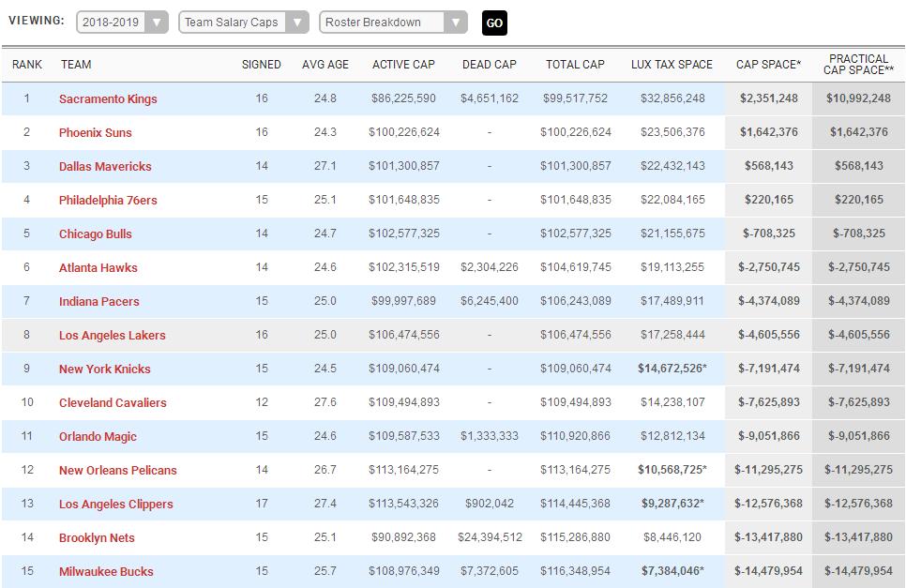Sort table by AVG AGE header
The width and height of the screenshot is (906, 588).
pos(325,65)
